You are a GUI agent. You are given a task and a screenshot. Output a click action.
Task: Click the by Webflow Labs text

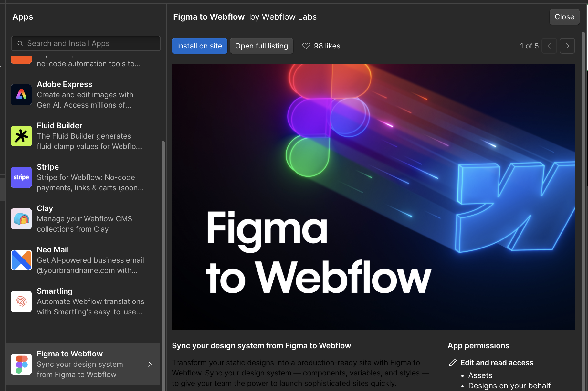283,17
